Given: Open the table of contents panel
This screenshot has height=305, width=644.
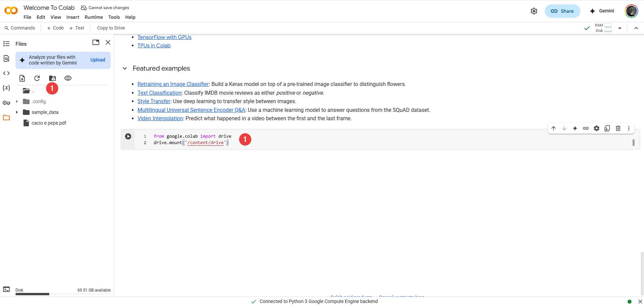Looking at the screenshot, I should click(x=6, y=44).
